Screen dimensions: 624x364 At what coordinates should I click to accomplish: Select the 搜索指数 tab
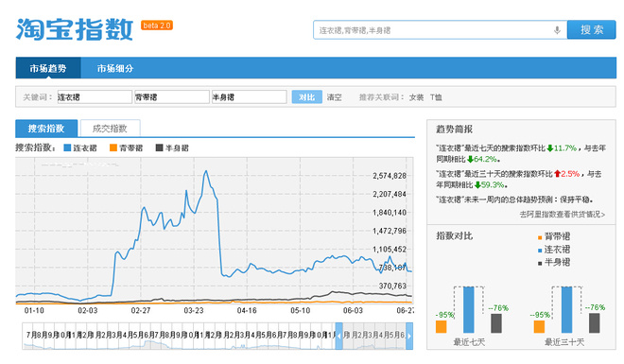tap(46, 129)
